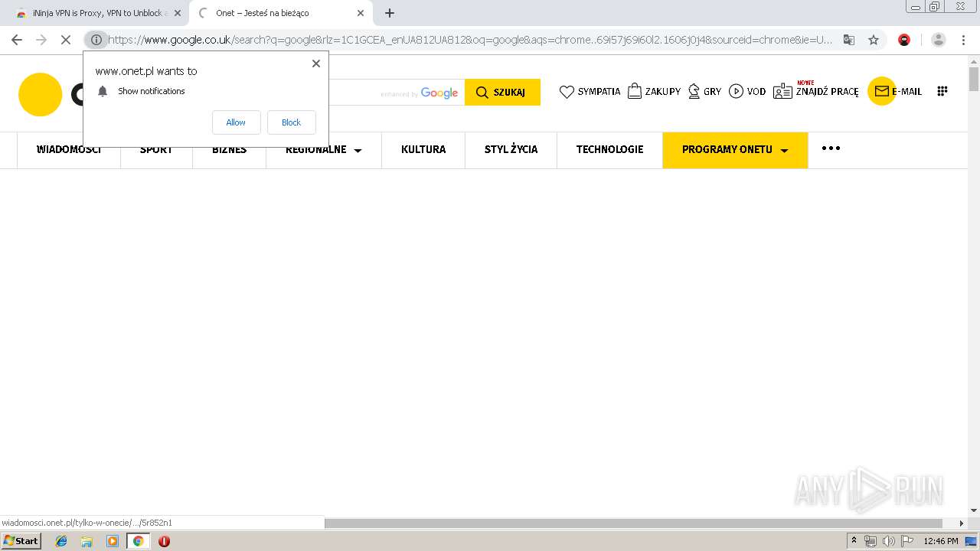Show more sections with three dots
This screenshot has width=980, height=551.
click(x=831, y=148)
